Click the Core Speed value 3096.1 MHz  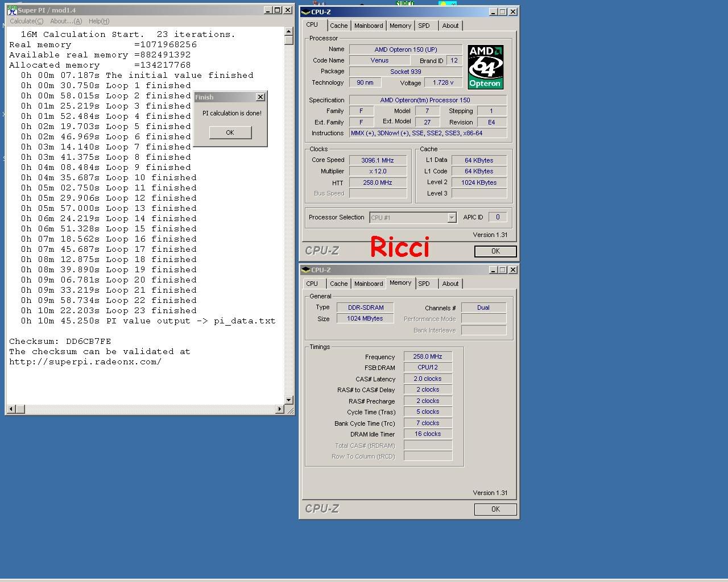coord(378,160)
